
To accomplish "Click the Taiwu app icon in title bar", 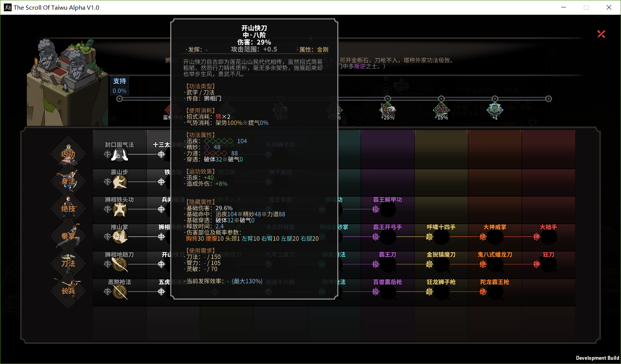I will (7, 7).
